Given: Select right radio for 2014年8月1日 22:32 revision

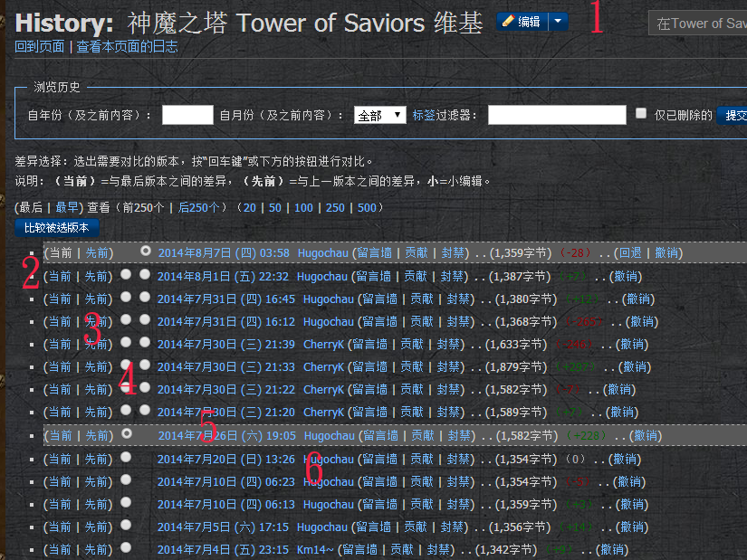Looking at the screenshot, I should click(x=145, y=274).
